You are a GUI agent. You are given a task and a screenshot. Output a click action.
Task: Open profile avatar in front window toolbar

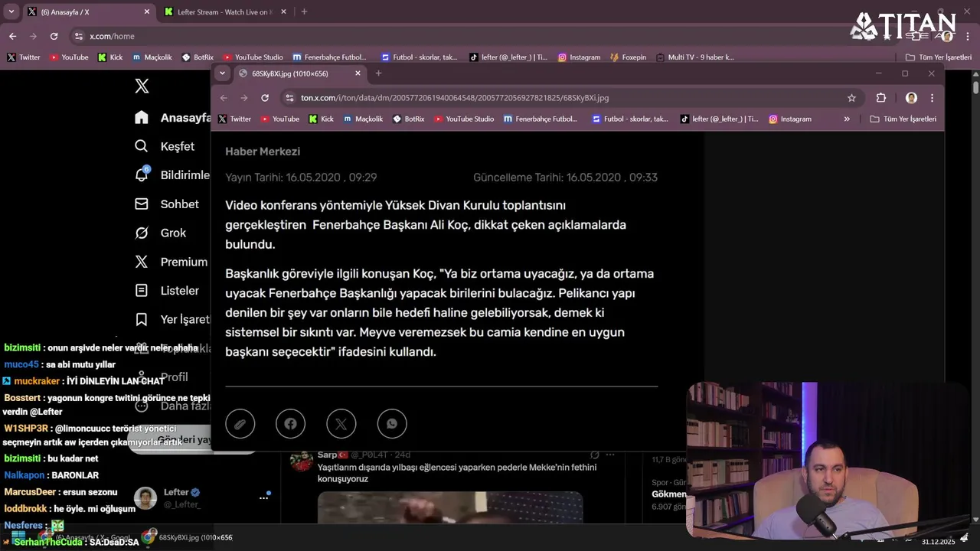pos(911,98)
